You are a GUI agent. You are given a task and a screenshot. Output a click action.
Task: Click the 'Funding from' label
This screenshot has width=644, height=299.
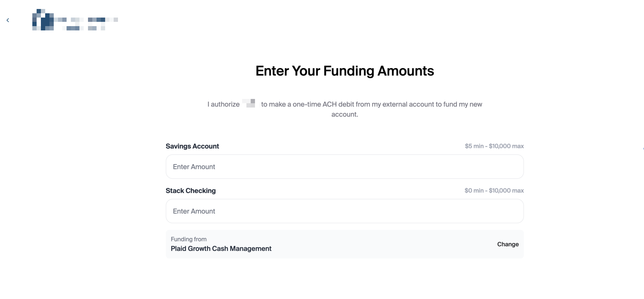[188, 239]
